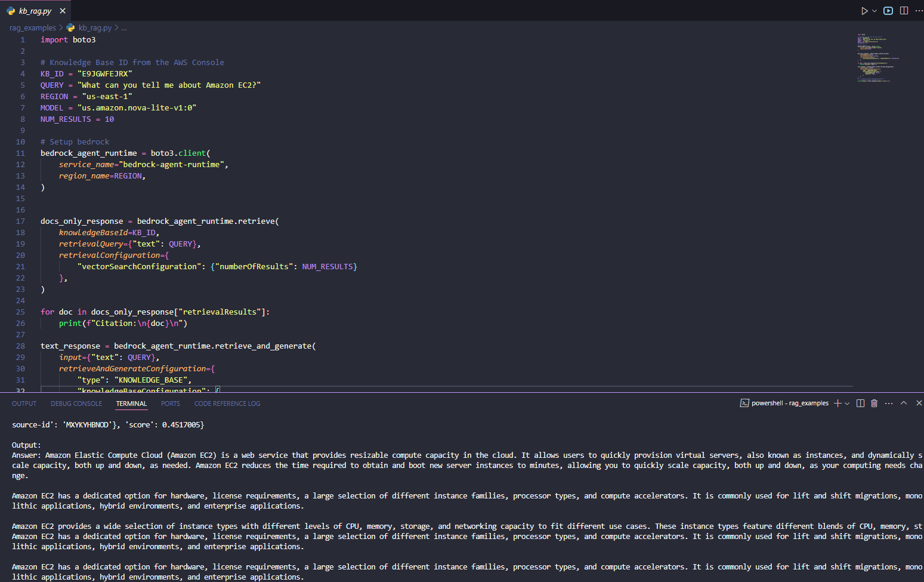Expand the breadcrumb ellipsis symbol picker
This screenshot has height=582, width=924.
pyautogui.click(x=123, y=28)
